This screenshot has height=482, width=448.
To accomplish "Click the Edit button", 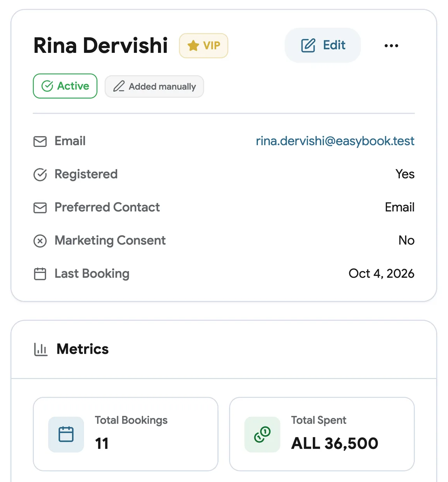I will pos(323,45).
